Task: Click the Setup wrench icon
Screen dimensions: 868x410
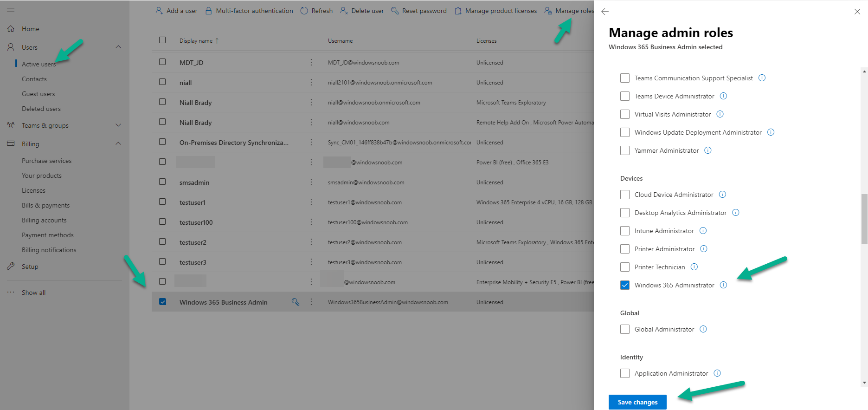Action: tap(11, 266)
